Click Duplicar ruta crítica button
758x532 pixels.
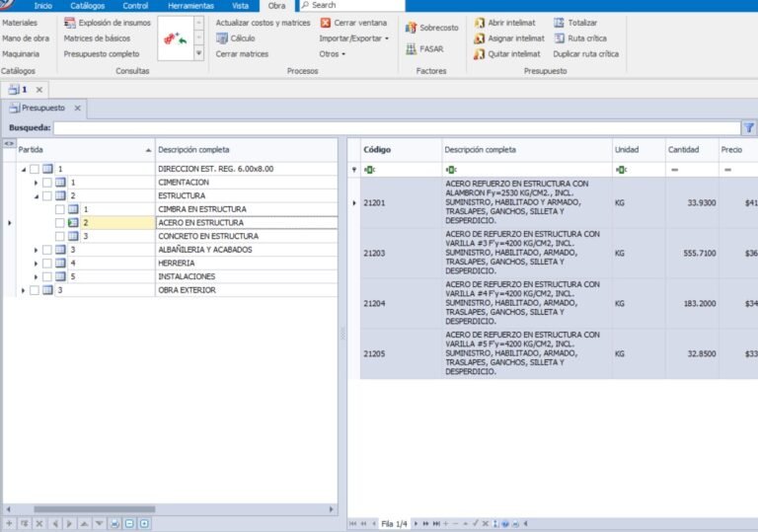(x=586, y=53)
